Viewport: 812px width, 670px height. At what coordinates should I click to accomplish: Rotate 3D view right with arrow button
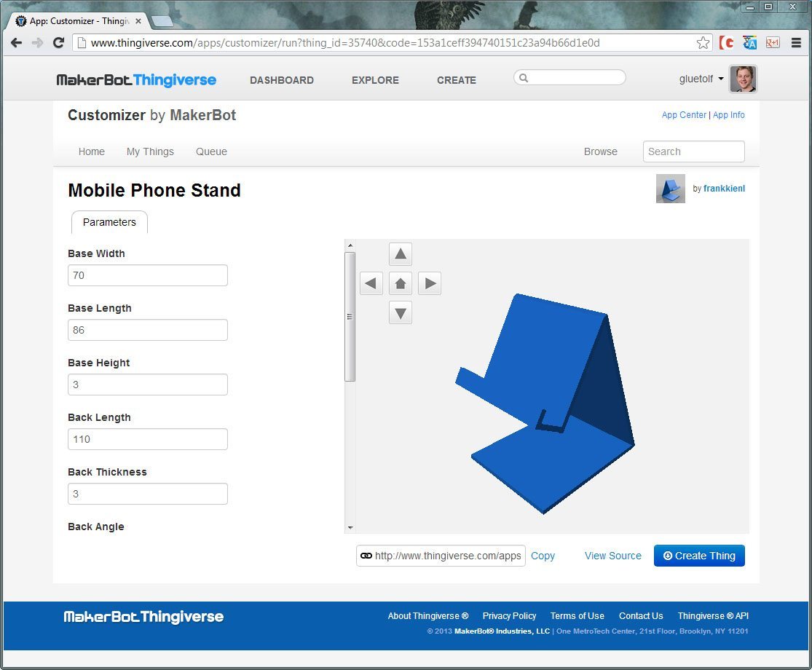coord(430,283)
